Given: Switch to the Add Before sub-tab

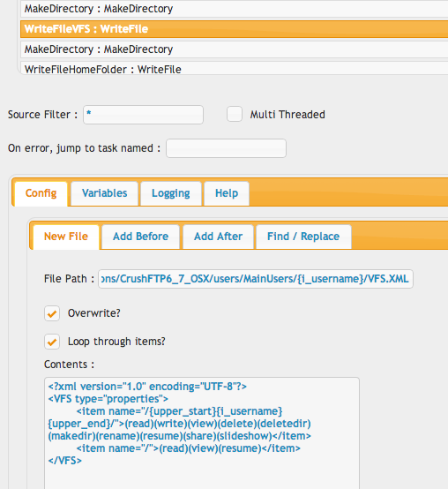Looking at the screenshot, I should click(141, 237).
